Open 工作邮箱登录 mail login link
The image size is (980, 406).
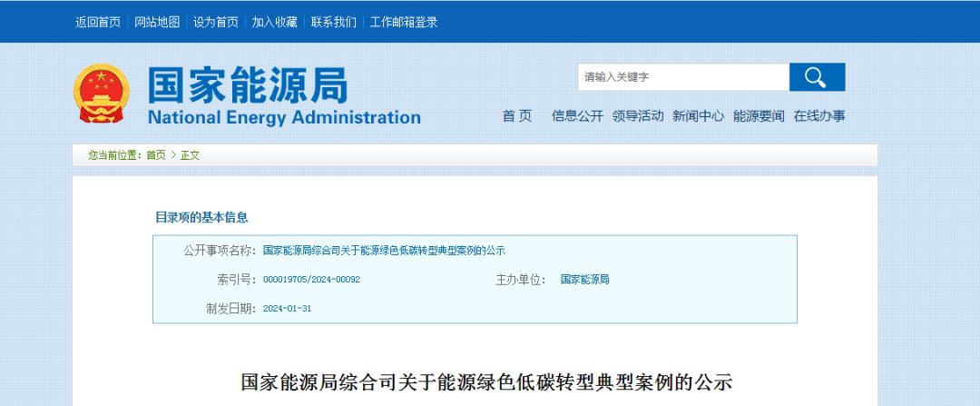[x=404, y=22]
